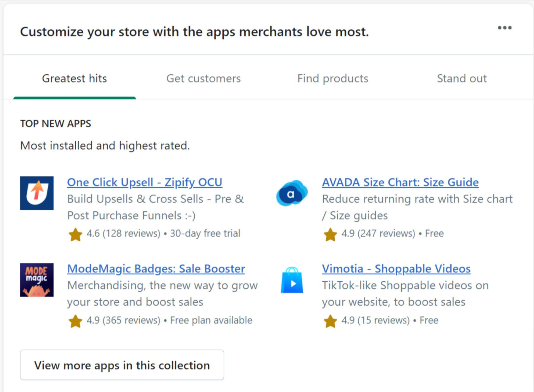
Task: Click the star beside AVADA's 4.9 rating
Action: tap(330, 234)
